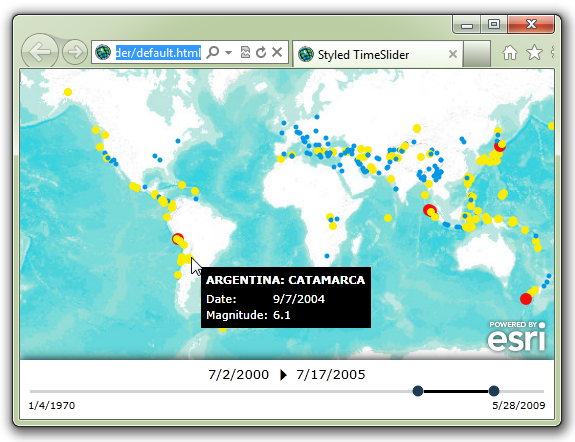The width and height of the screenshot is (575, 442).
Task: Click the left time slider handle
Action: pos(418,391)
